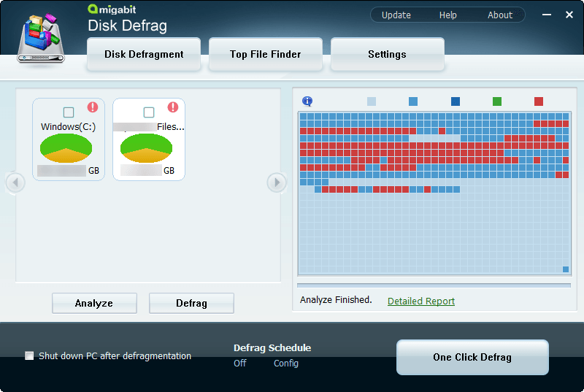This screenshot has width=584, height=392.
Task: Click the green legend swatch
Action: (x=497, y=101)
